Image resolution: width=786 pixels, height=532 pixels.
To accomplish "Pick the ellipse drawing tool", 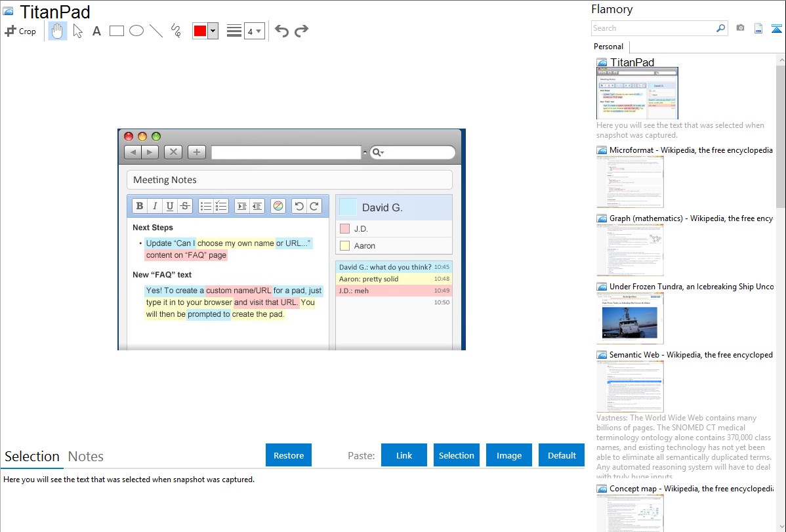I will tap(136, 31).
